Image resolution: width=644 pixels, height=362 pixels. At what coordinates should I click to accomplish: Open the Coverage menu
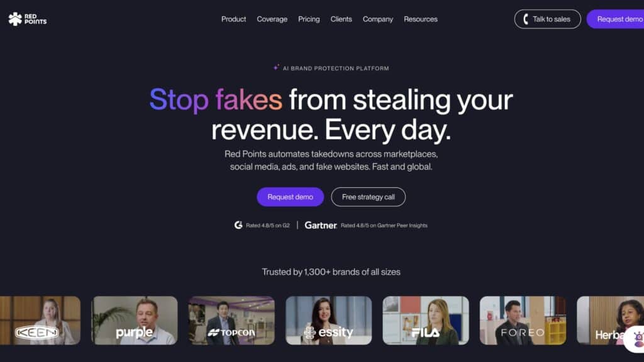coord(272,19)
